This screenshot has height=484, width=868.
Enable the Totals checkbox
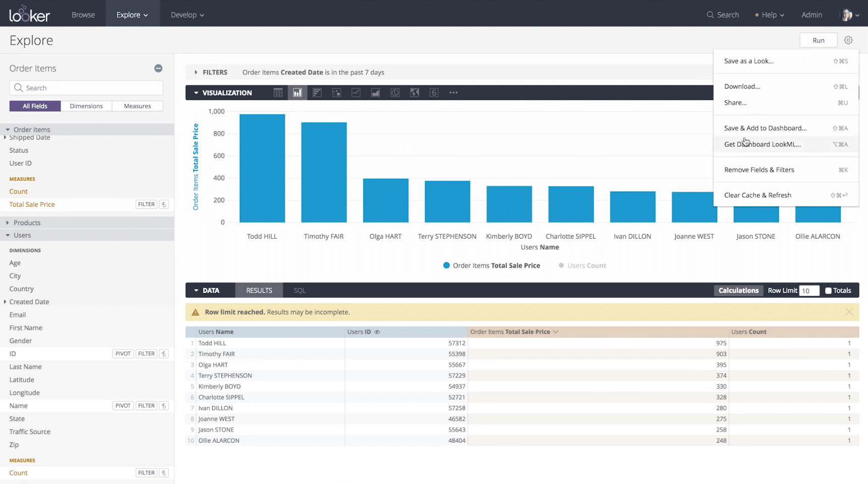[x=828, y=291]
